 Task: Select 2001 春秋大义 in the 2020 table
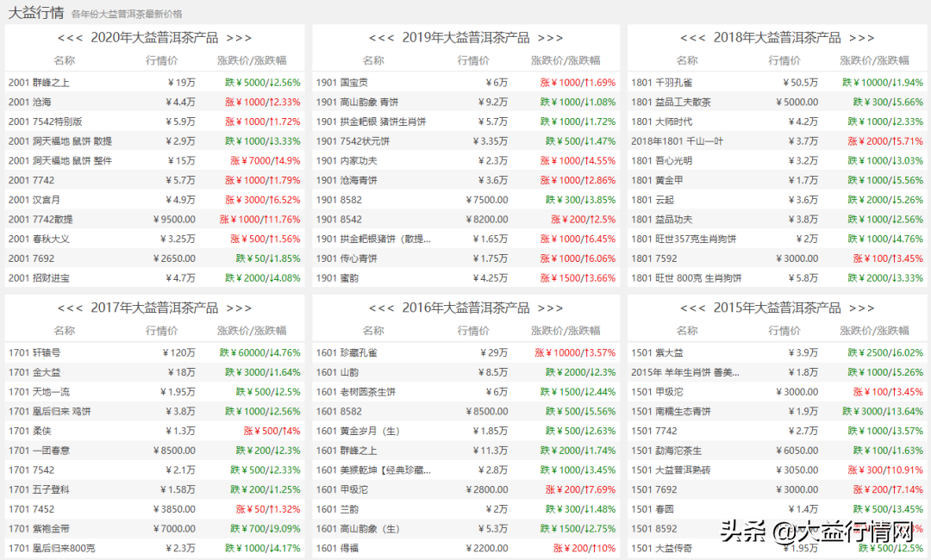coord(39,239)
